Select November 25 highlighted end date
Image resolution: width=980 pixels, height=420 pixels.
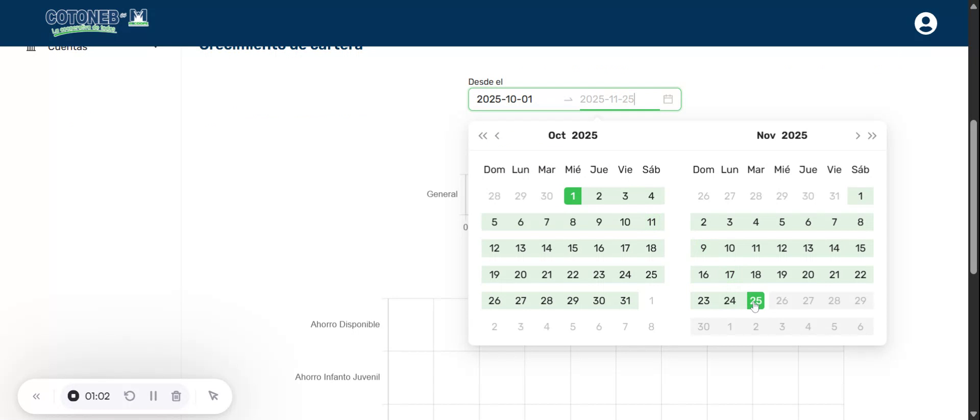point(756,301)
